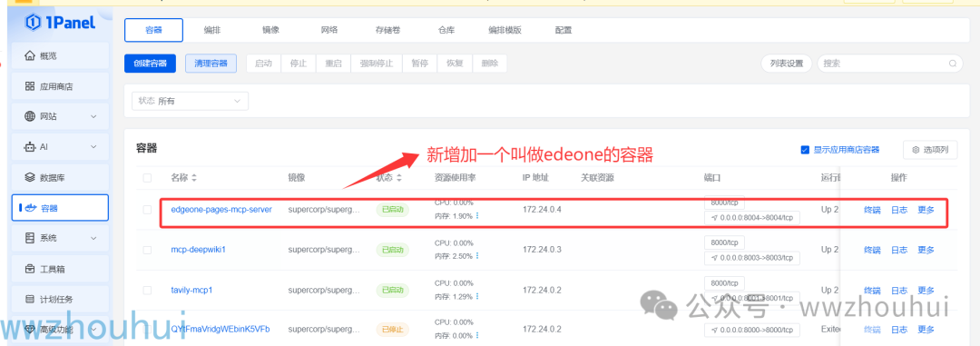
Task: Click the 强制停止 toolbar button
Action: point(377,64)
